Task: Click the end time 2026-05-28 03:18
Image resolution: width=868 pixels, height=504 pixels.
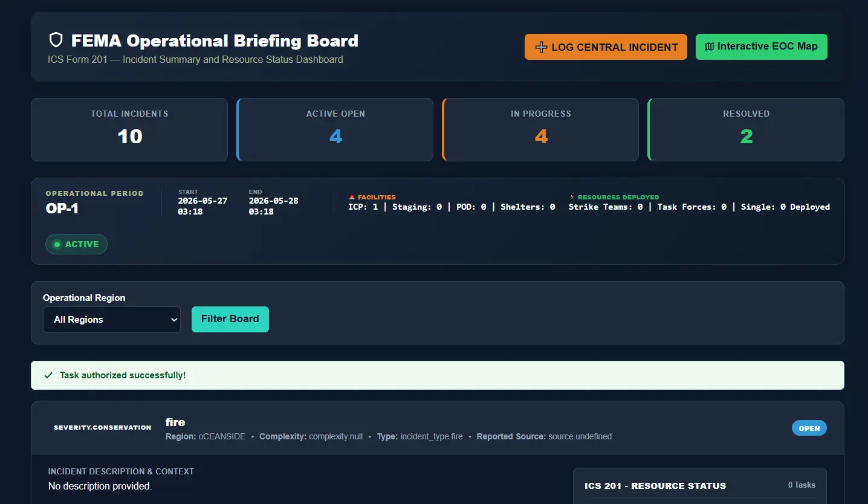Action: coord(273,206)
